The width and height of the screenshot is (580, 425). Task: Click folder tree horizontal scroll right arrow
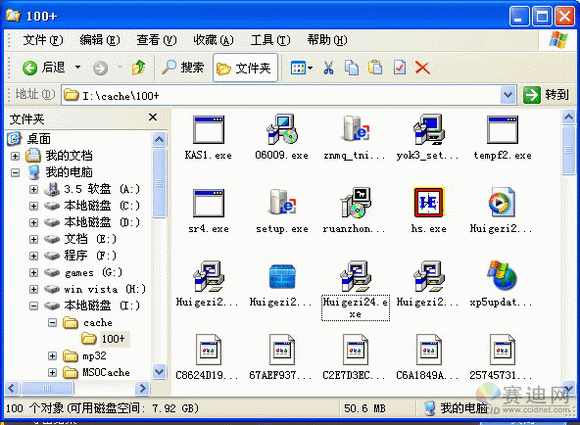(142, 388)
